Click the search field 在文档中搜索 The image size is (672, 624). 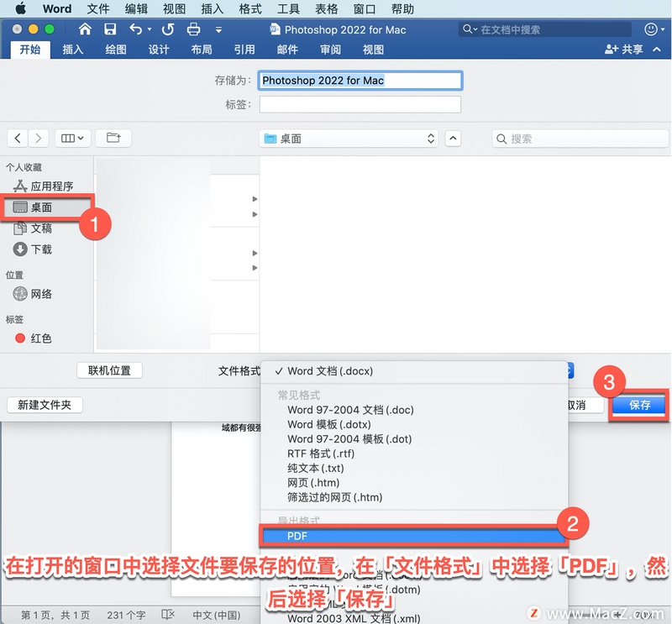coord(544,29)
